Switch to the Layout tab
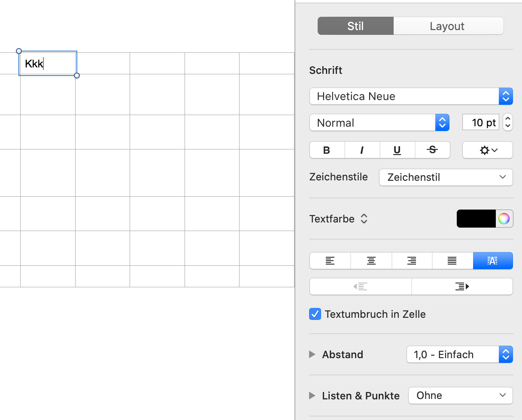 coord(448,26)
